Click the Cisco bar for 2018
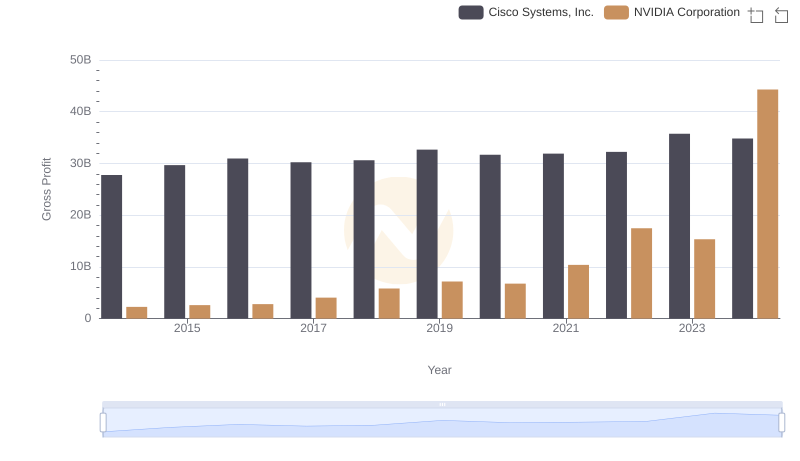The image size is (800, 461). click(364, 239)
